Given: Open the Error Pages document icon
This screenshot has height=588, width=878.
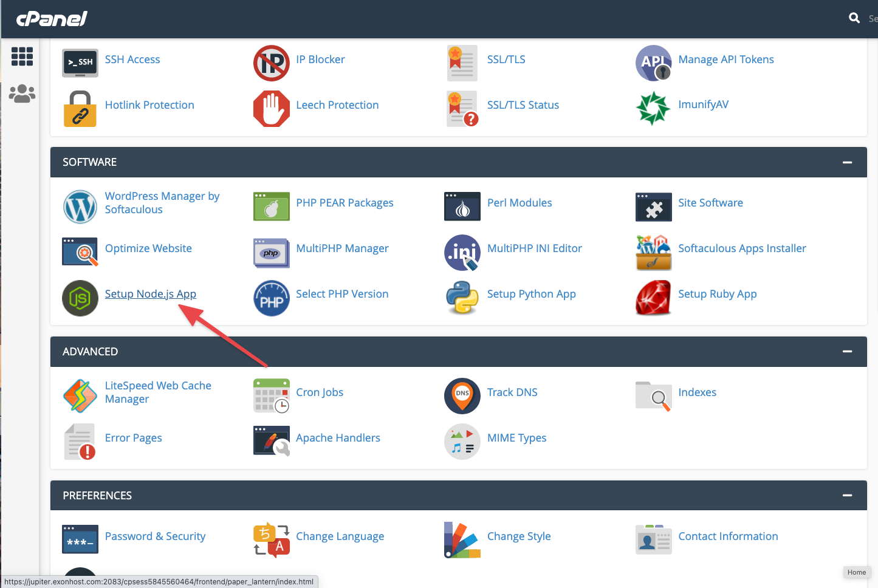Looking at the screenshot, I should click(x=80, y=442).
